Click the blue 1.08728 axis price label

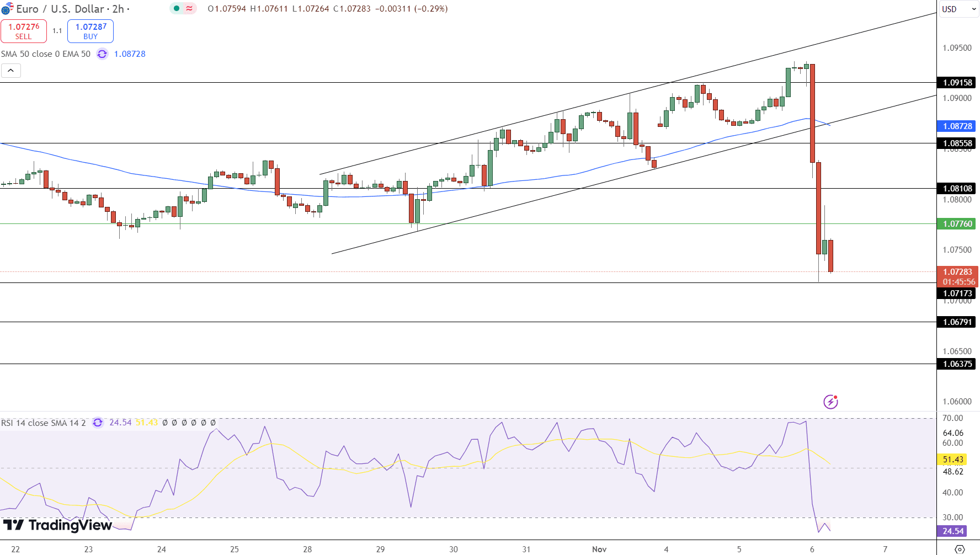point(956,126)
